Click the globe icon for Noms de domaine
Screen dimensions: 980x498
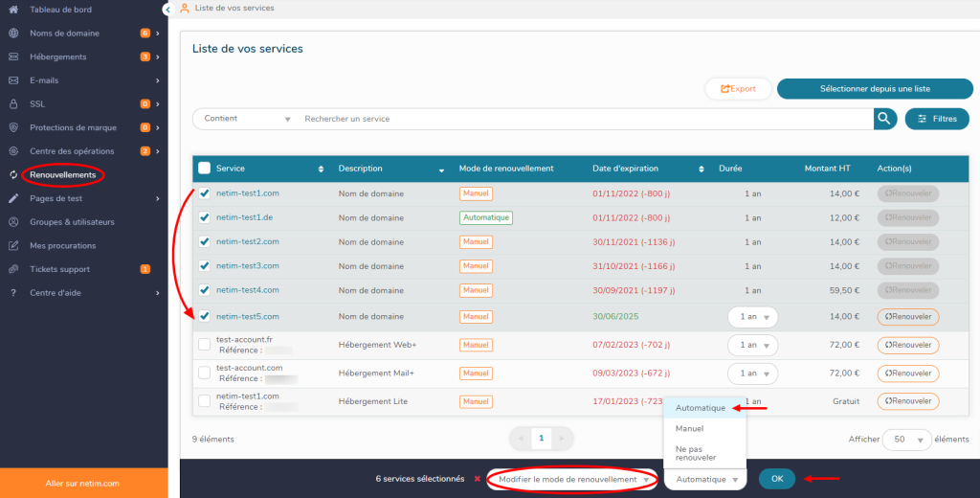(x=13, y=33)
